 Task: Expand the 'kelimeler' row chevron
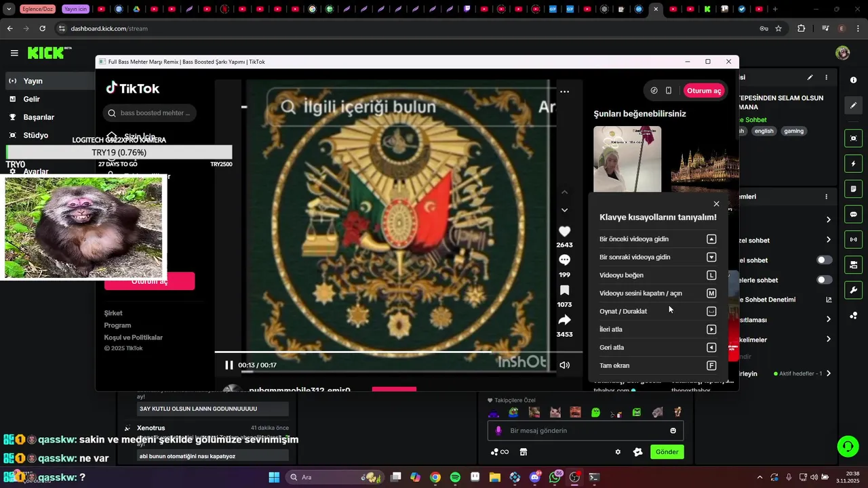click(x=829, y=340)
